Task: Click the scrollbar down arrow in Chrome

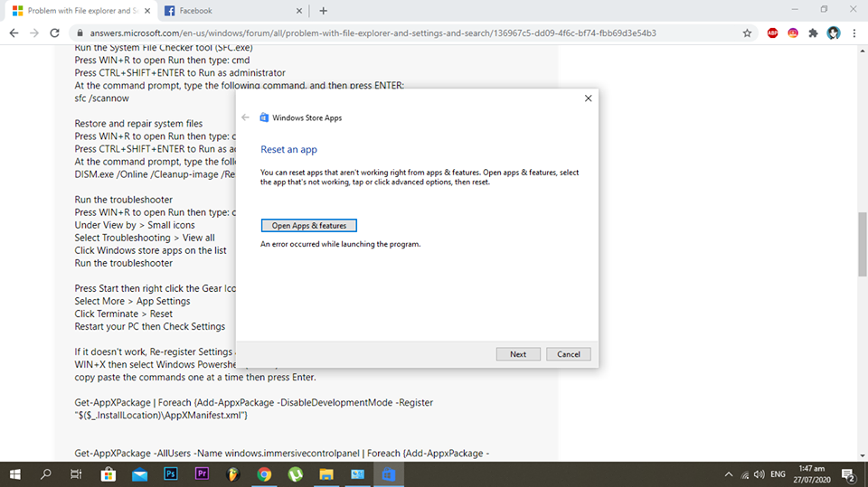Action: point(863,456)
